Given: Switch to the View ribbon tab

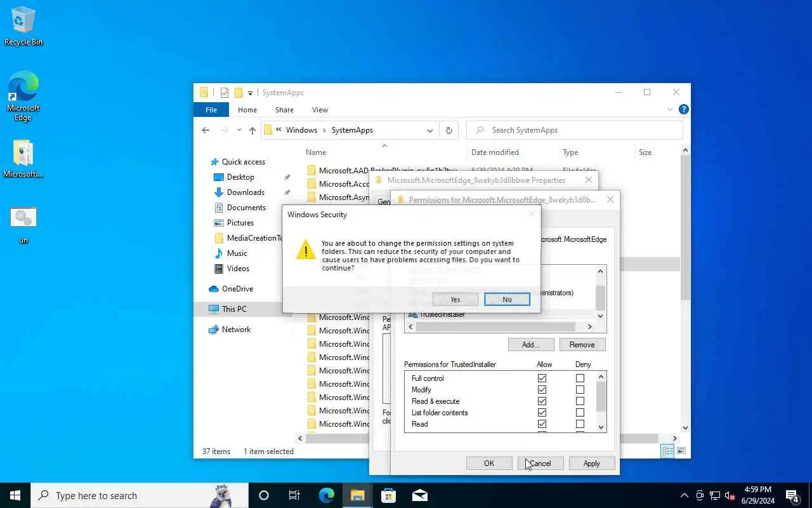Looking at the screenshot, I should tap(320, 110).
